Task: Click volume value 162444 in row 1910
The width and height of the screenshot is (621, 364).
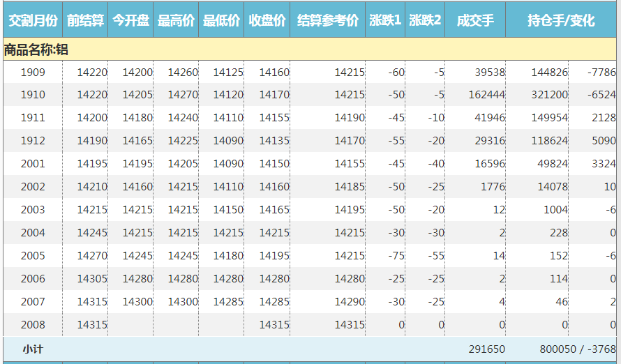Action: (x=487, y=95)
